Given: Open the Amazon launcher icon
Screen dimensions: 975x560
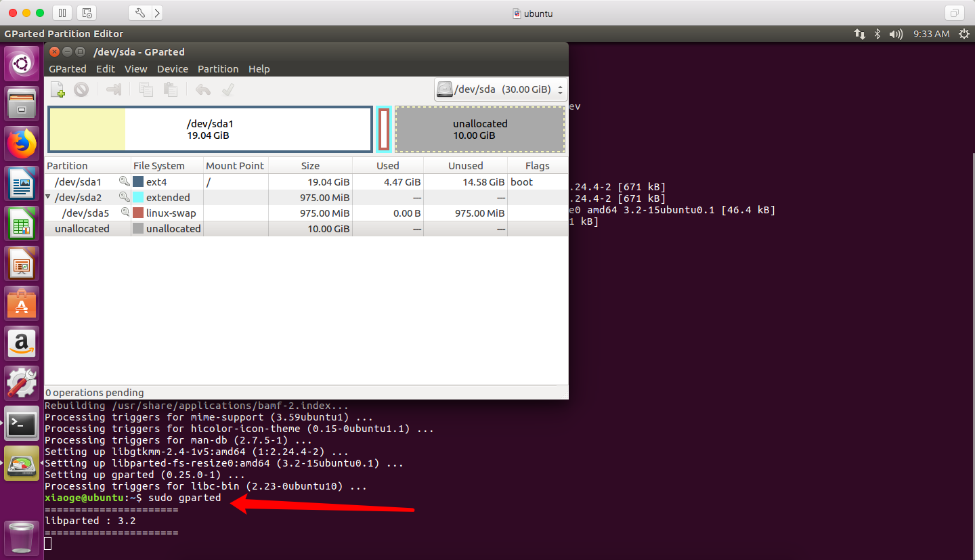Looking at the screenshot, I should [x=22, y=343].
